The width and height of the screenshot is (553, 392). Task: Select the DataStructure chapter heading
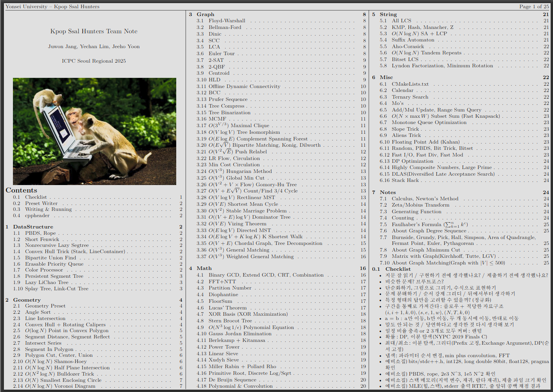33,227
